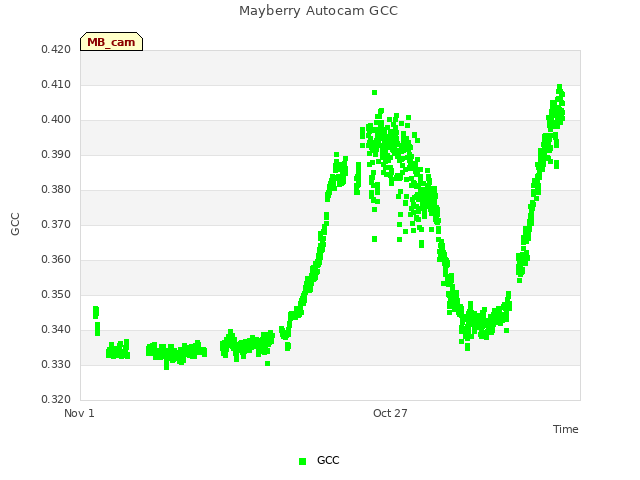This screenshot has width=640, height=480.
Task: Click the 0.370 y-axis value
Action: coord(56,224)
